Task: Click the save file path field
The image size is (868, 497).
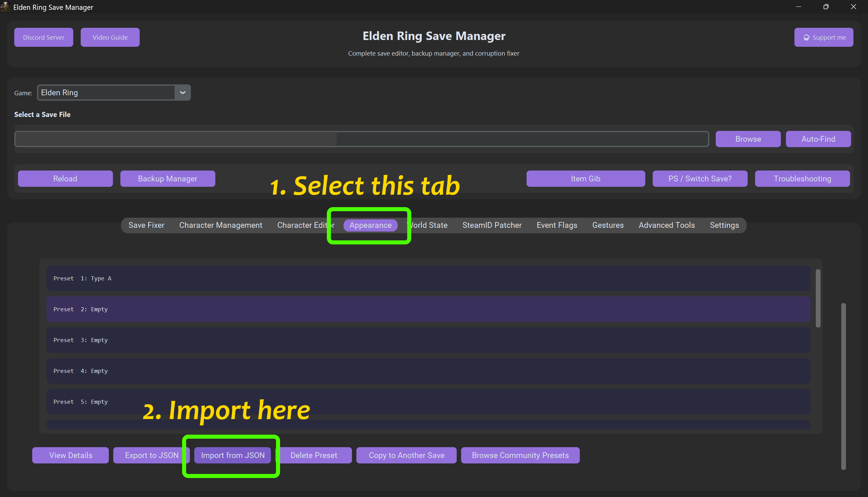Action: coord(361,139)
